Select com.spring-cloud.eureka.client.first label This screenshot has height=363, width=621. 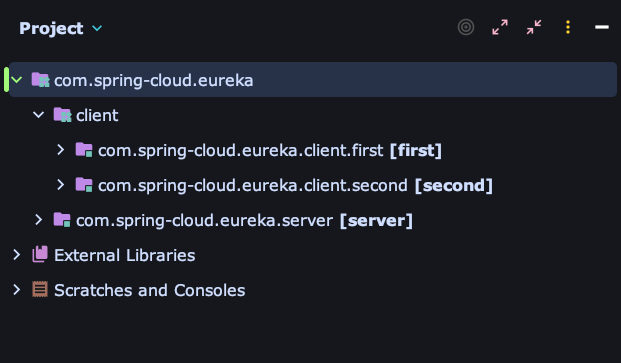tap(241, 151)
